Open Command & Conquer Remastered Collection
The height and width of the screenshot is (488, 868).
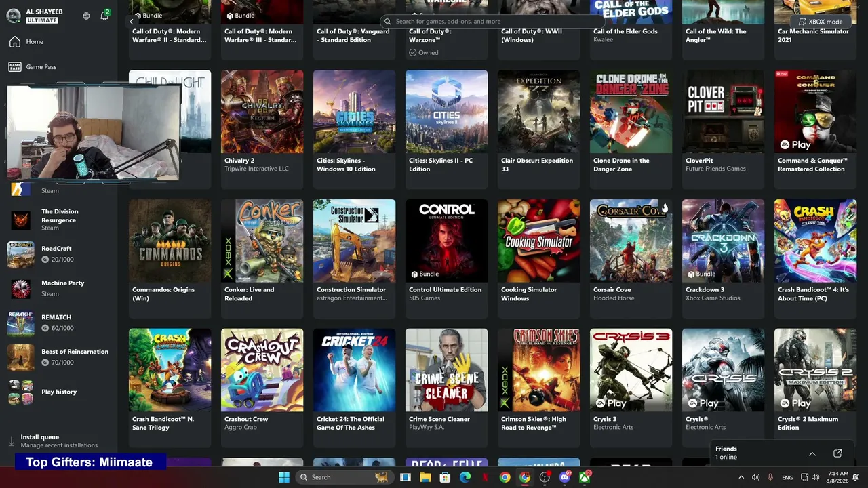pyautogui.click(x=815, y=129)
